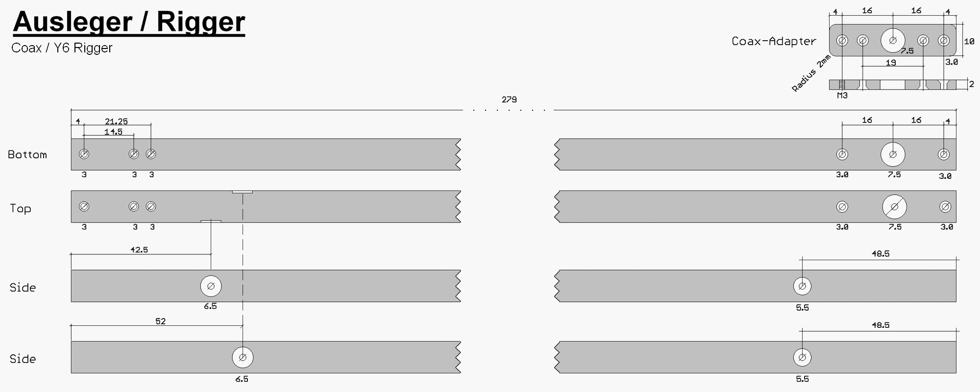Click the 52 dimension value
The image size is (980, 392).
160,321
